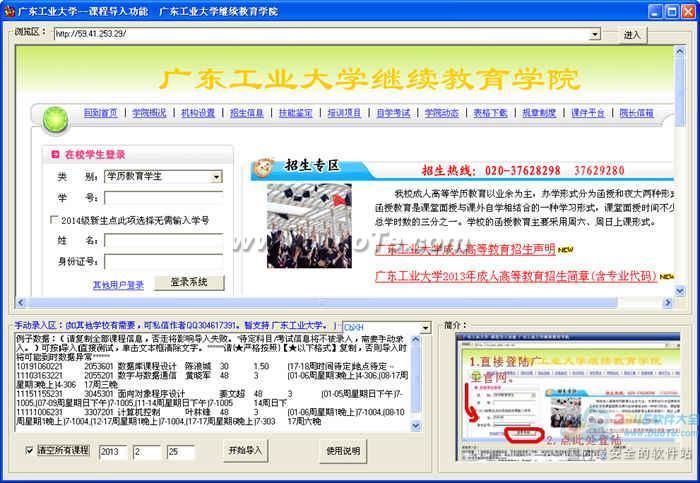Click the 身份证号 input field
The height and width of the screenshot is (483, 700).
pyautogui.click(x=163, y=262)
